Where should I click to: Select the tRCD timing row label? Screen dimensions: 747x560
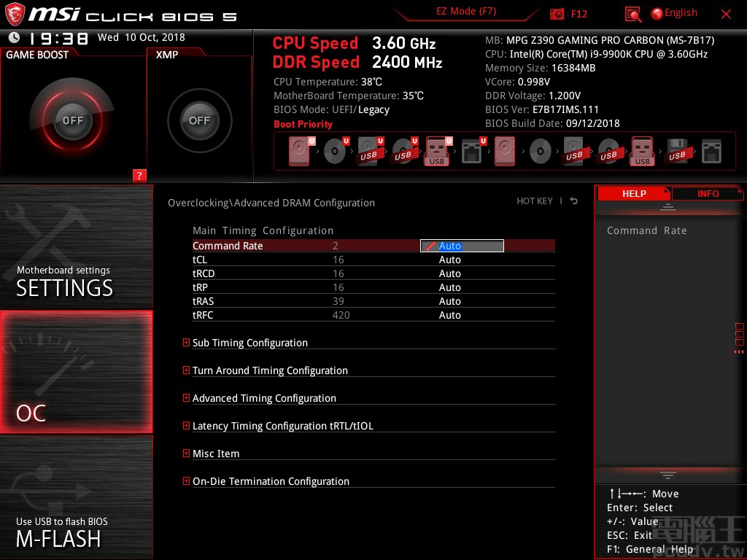204,273
